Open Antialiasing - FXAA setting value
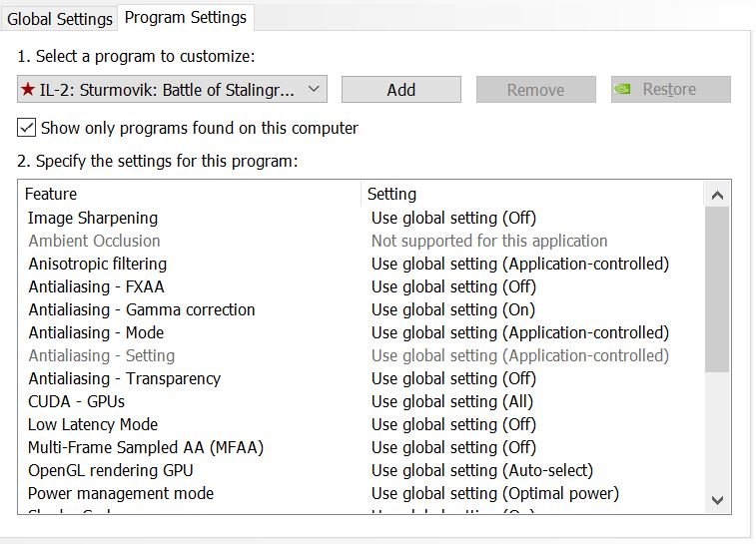The height and width of the screenshot is (544, 756). click(x=453, y=286)
